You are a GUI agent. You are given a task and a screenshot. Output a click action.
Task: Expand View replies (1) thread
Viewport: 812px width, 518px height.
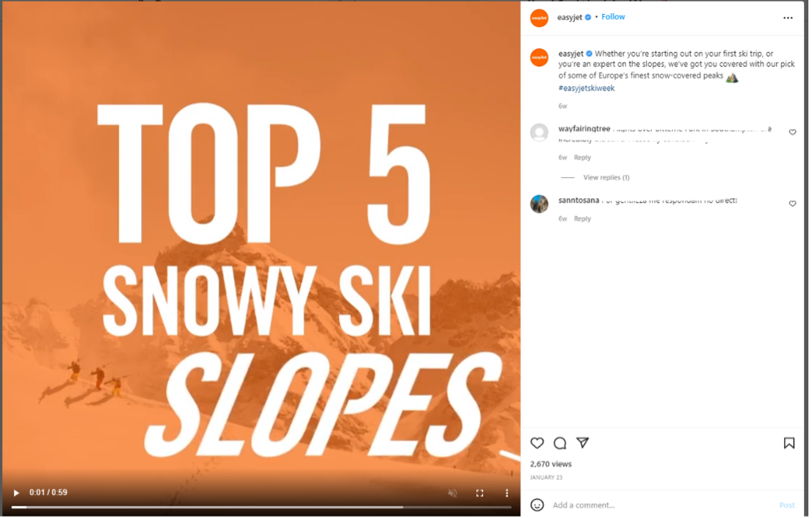coord(606,177)
